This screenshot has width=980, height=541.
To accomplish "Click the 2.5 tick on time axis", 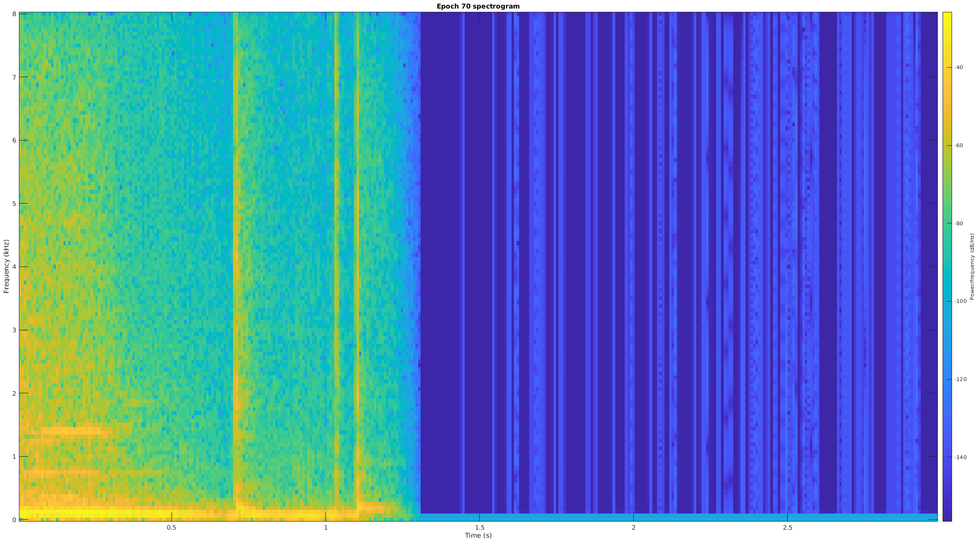I will click(787, 527).
